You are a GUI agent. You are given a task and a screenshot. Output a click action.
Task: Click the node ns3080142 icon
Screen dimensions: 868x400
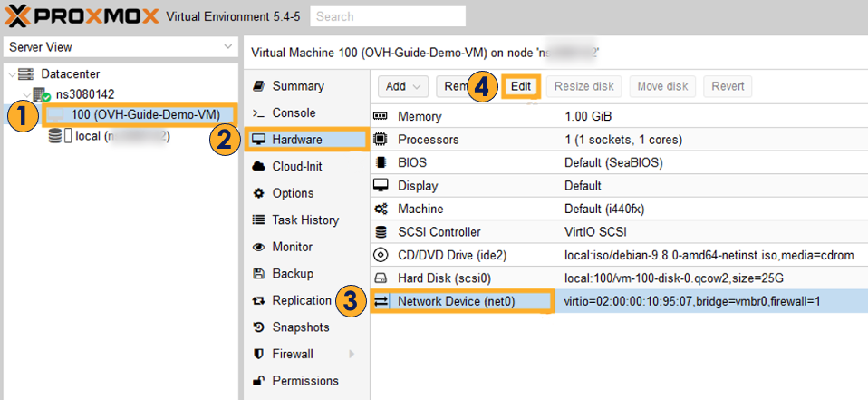coord(42,93)
